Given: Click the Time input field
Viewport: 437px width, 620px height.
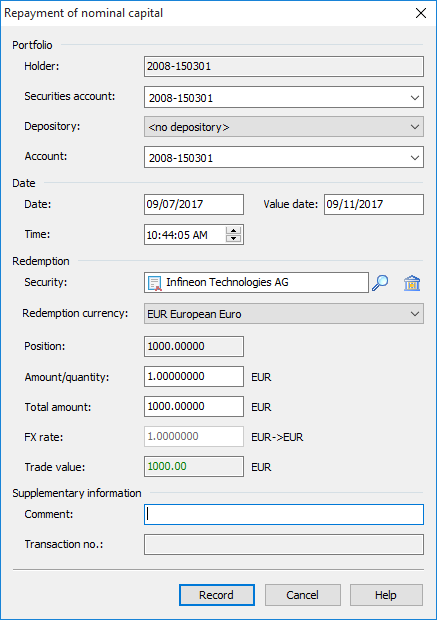Looking at the screenshot, I should click(x=185, y=235).
